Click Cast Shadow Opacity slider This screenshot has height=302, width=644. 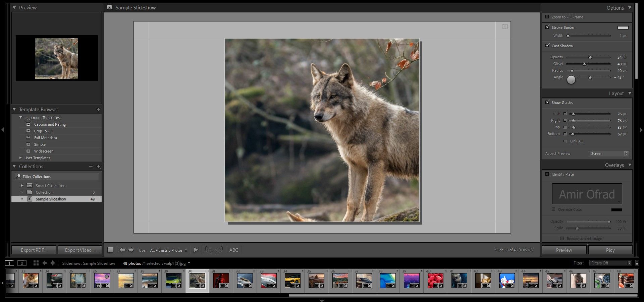588,57
